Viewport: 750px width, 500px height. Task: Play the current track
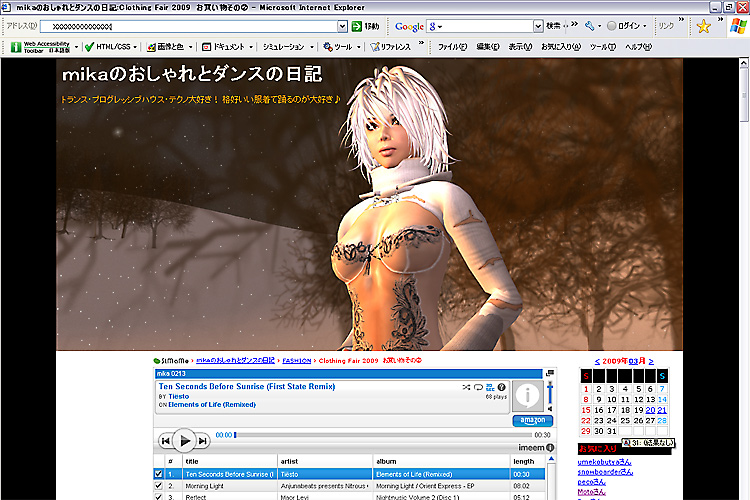click(x=184, y=441)
